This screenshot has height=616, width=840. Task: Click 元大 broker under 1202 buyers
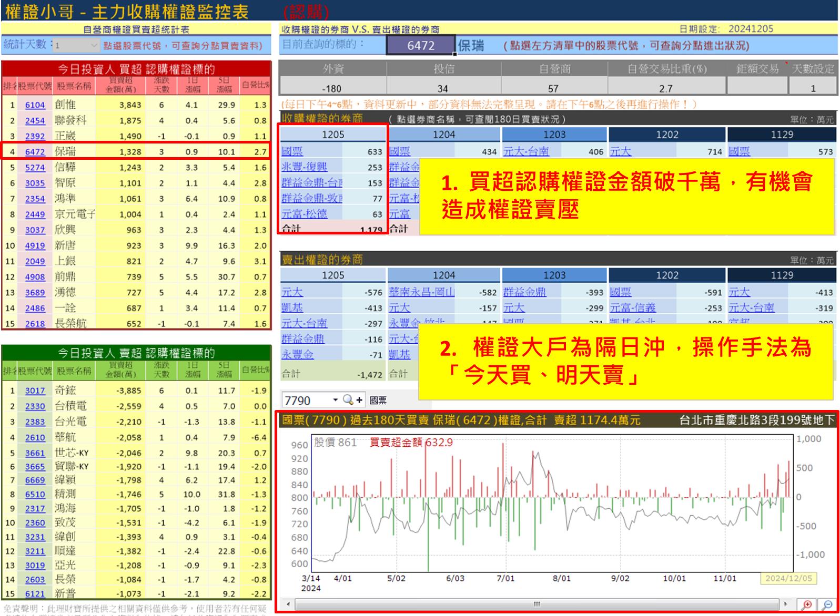pyautogui.click(x=621, y=151)
